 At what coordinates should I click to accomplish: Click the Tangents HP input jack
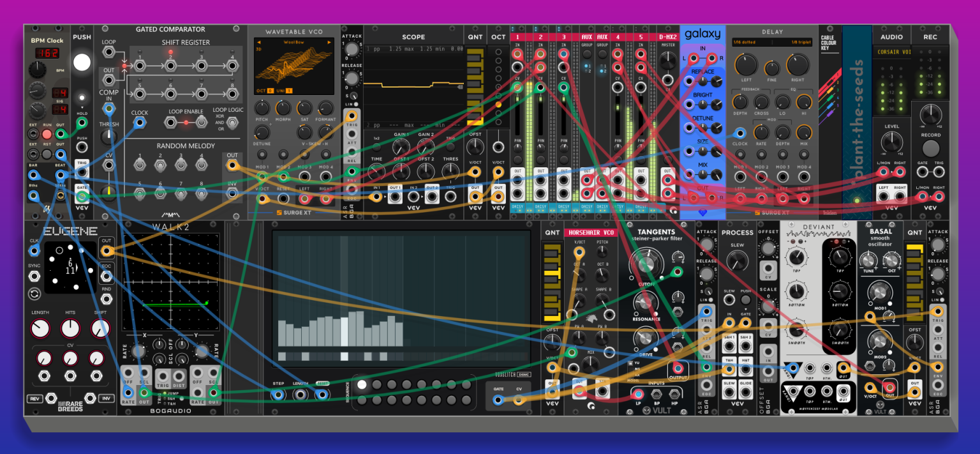click(674, 396)
